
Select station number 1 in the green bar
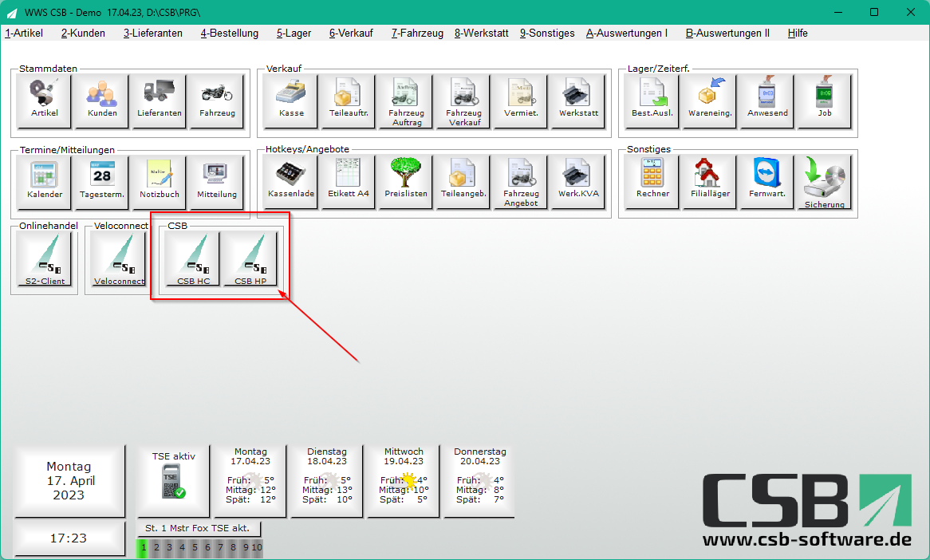coord(143,547)
